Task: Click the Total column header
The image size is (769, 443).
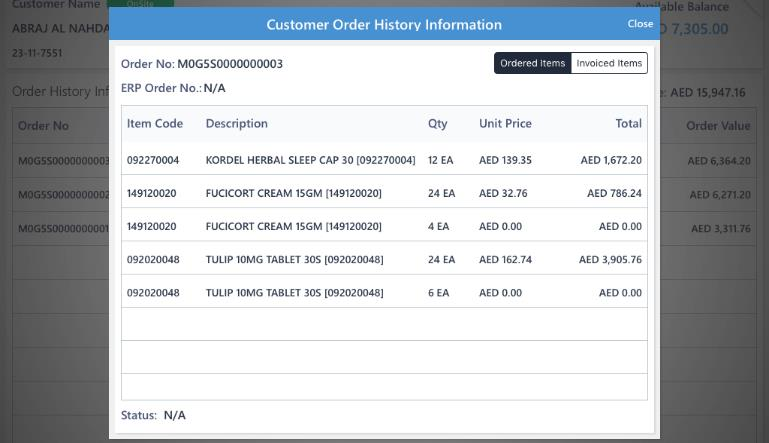Action: 629,124
